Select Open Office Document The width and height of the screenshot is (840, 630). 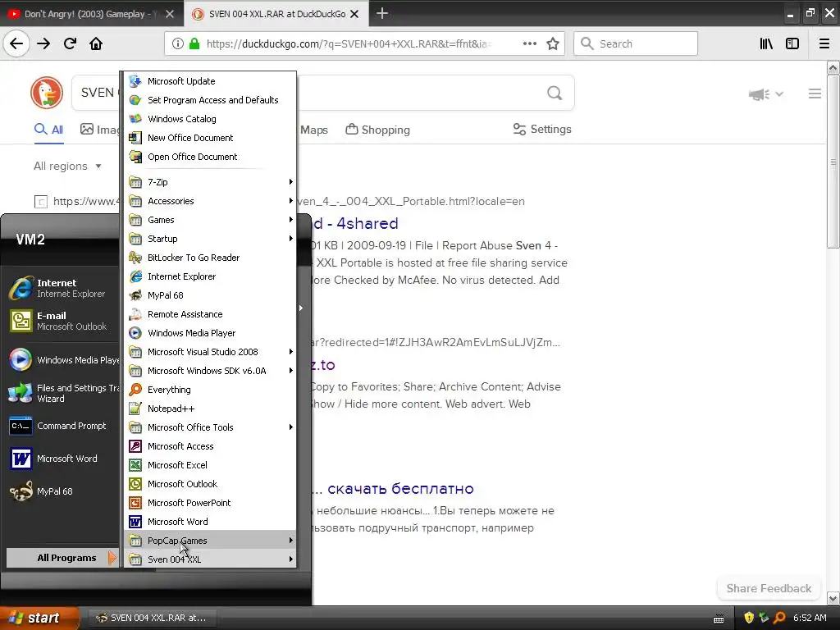[x=210, y=157]
